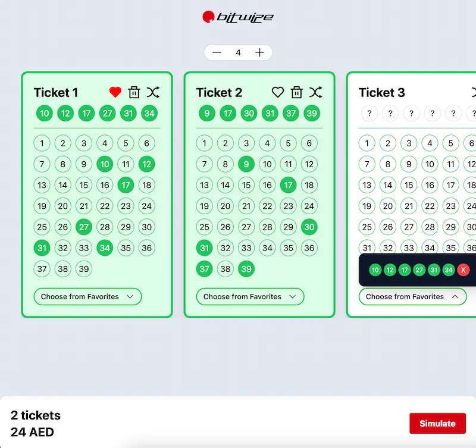The image size is (476, 448).
Task: Expand Choose from Favorites on Ticket 2
Action: pyautogui.click(x=249, y=296)
